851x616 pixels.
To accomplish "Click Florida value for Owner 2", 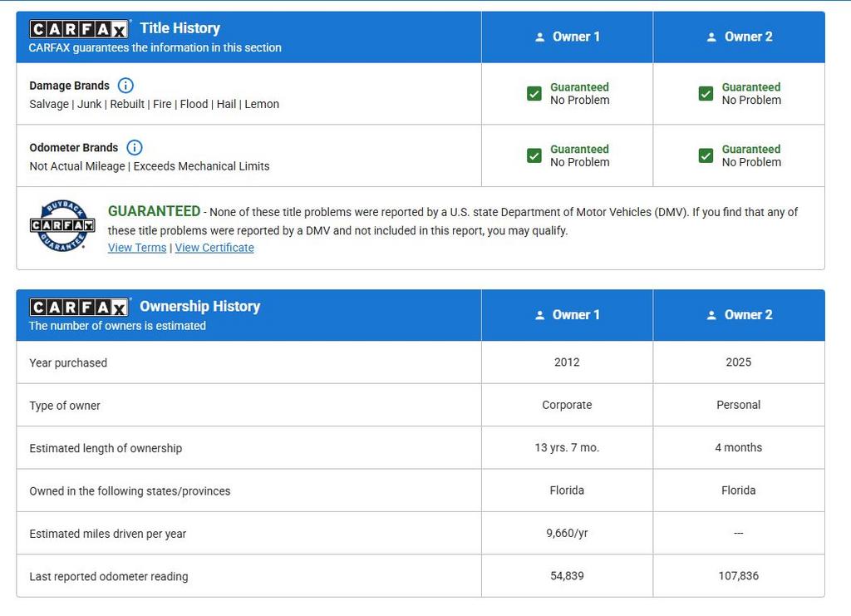I will point(738,490).
